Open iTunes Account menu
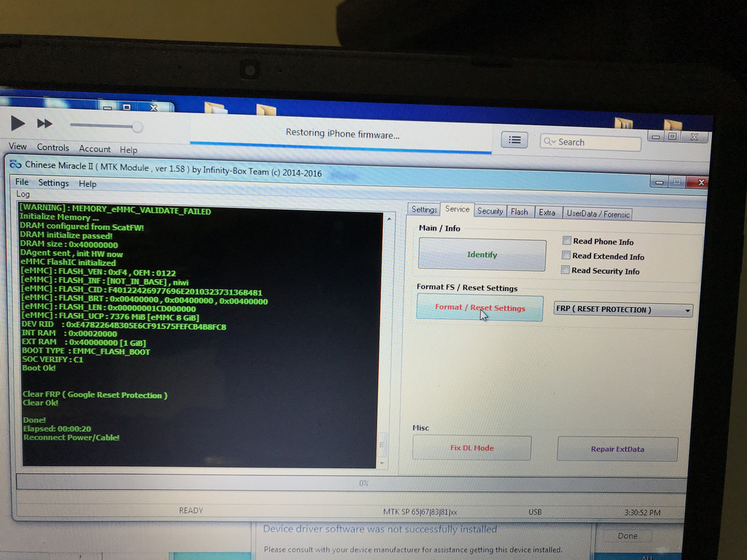 (x=95, y=149)
